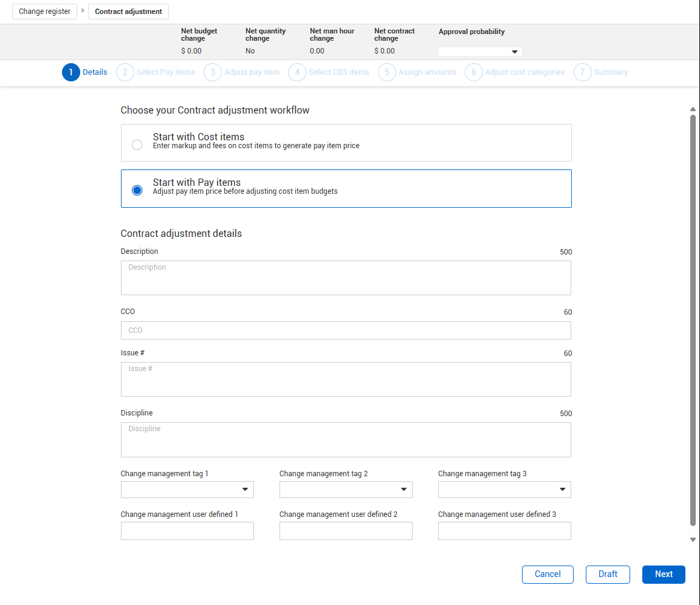Click Contract adjustment breadcrumb tab
This screenshot has height=605, width=700.
pos(128,12)
